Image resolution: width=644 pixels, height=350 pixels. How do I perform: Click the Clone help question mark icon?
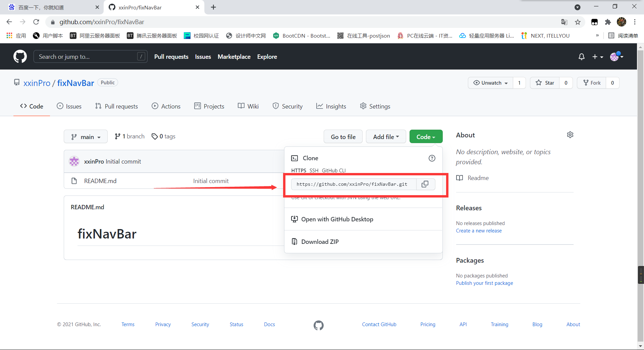point(432,158)
